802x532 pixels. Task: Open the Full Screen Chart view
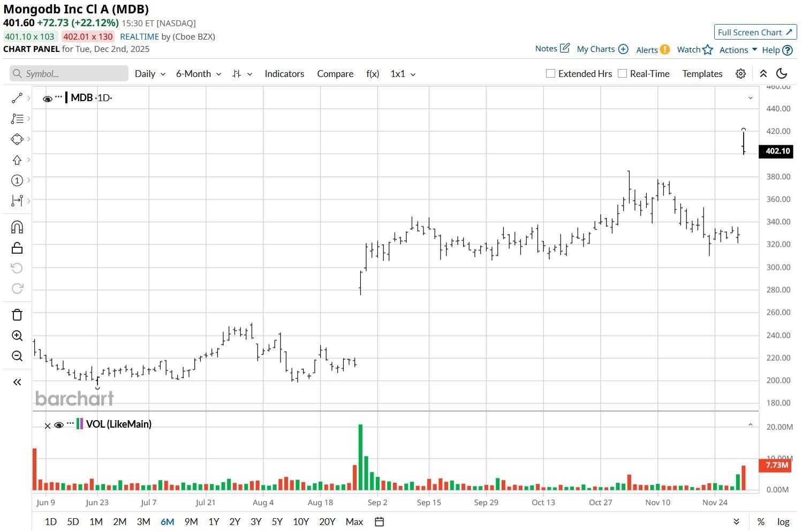(755, 32)
